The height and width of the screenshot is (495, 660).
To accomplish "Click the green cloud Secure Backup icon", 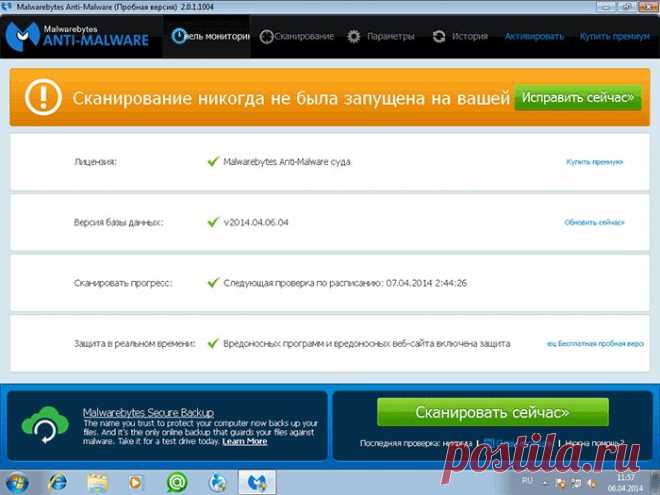I will click(45, 424).
